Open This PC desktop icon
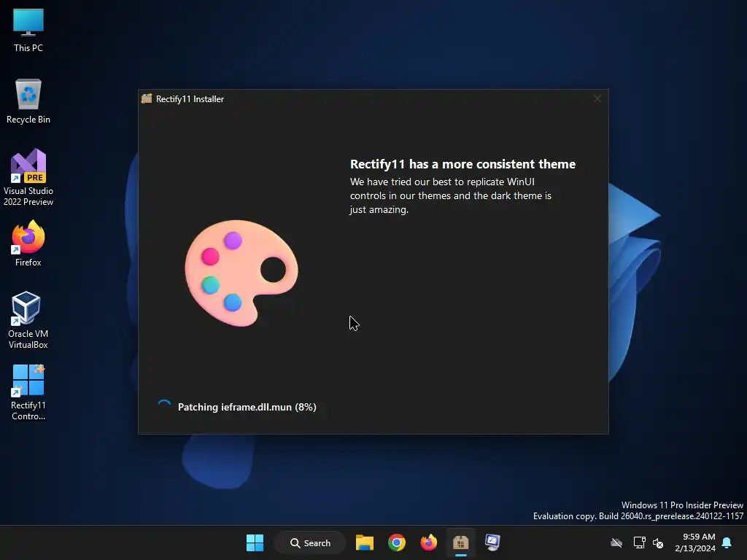 point(28,30)
